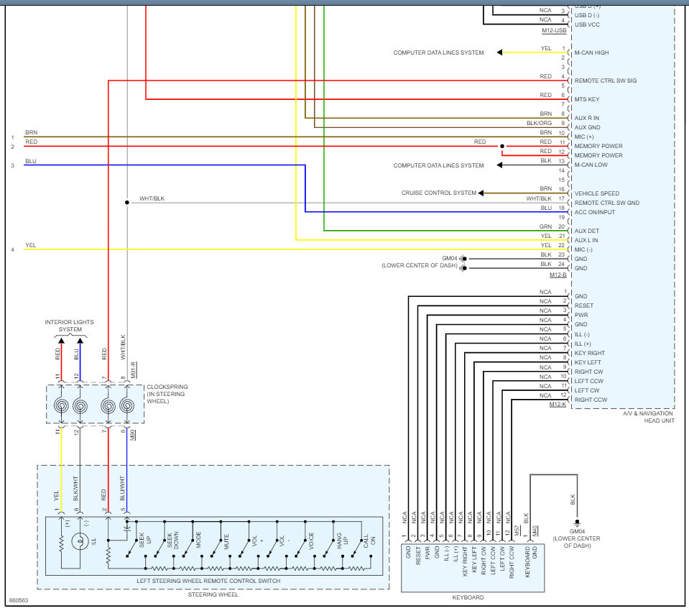This screenshot has height=616, width=689.
Task: Select the M90 connector label
Action: [133, 435]
